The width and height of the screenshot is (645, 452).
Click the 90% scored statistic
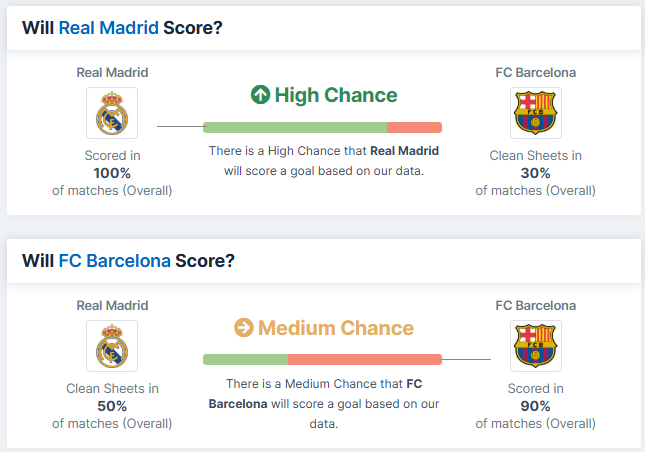536,406
